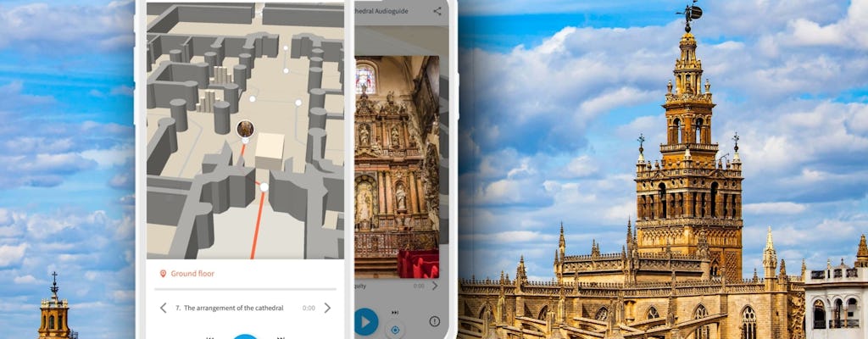Go to previous track with left chevron

tap(164, 308)
